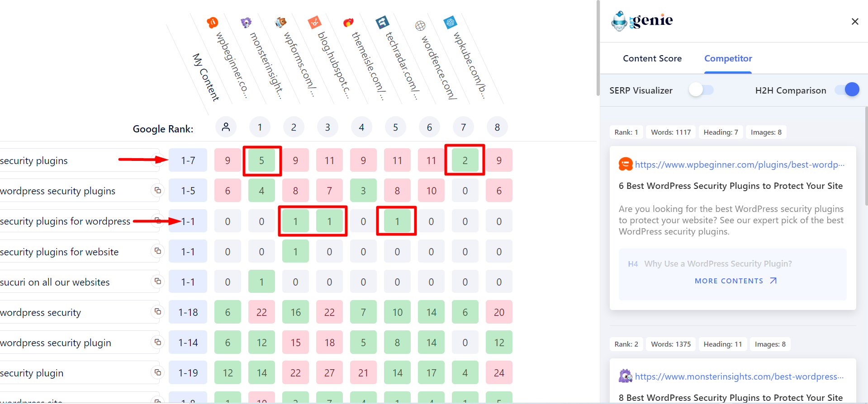Image resolution: width=868 pixels, height=404 pixels.
Task: Copy keyword 'sucuri on all our websites'
Action: pos(157,281)
